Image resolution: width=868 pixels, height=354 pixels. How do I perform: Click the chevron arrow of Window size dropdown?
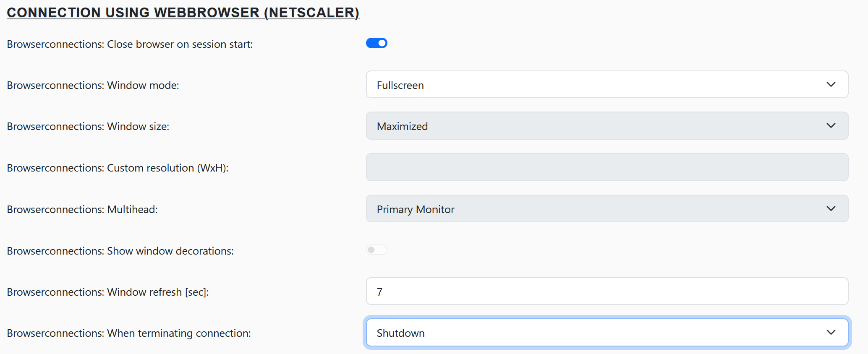click(831, 126)
